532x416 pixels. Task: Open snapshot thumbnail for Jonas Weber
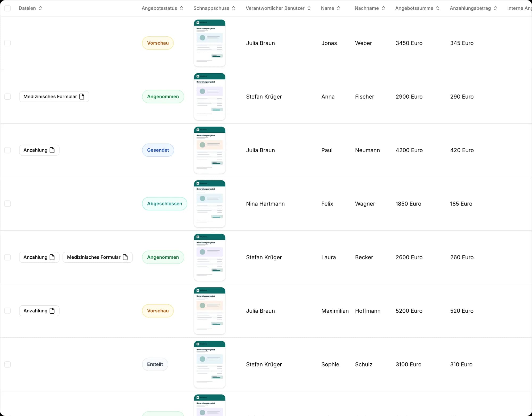[210, 43]
